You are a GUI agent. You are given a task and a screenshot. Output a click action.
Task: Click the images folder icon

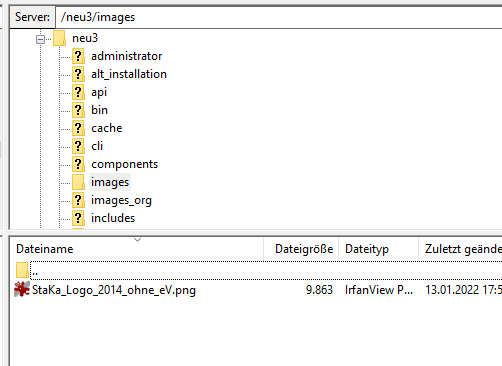78,182
